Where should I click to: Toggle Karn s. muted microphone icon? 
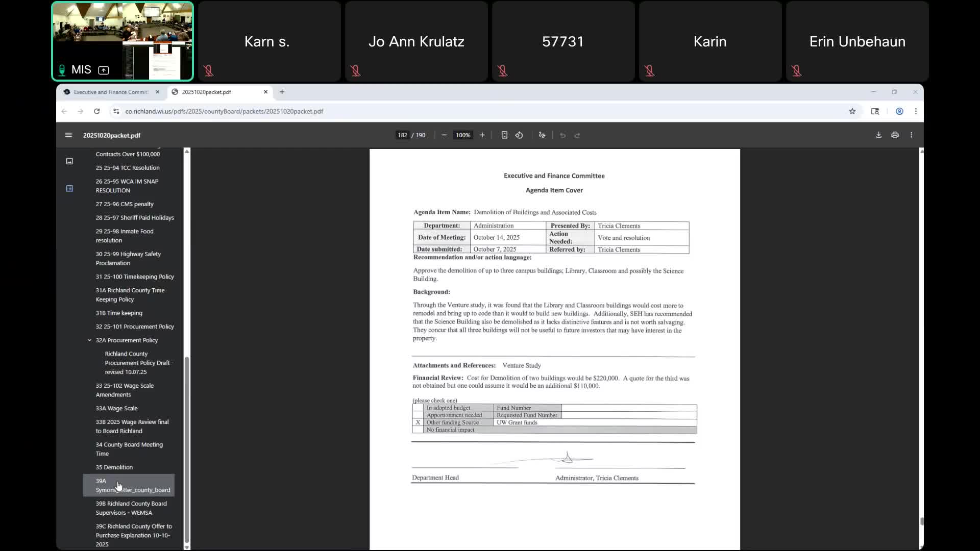click(208, 71)
